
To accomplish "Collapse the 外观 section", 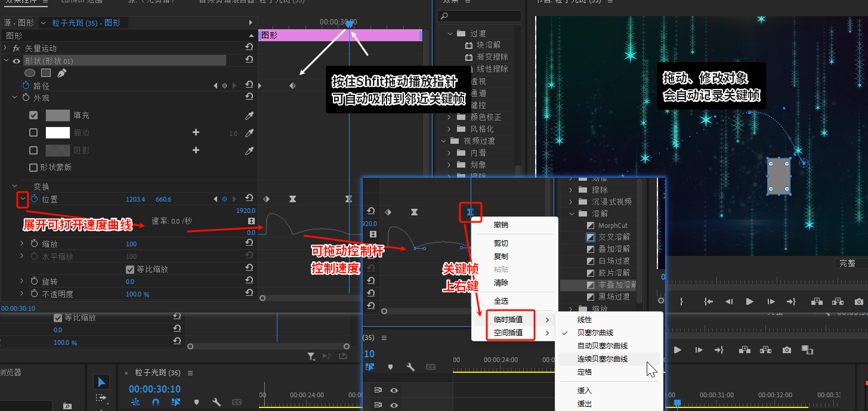I will (15, 97).
